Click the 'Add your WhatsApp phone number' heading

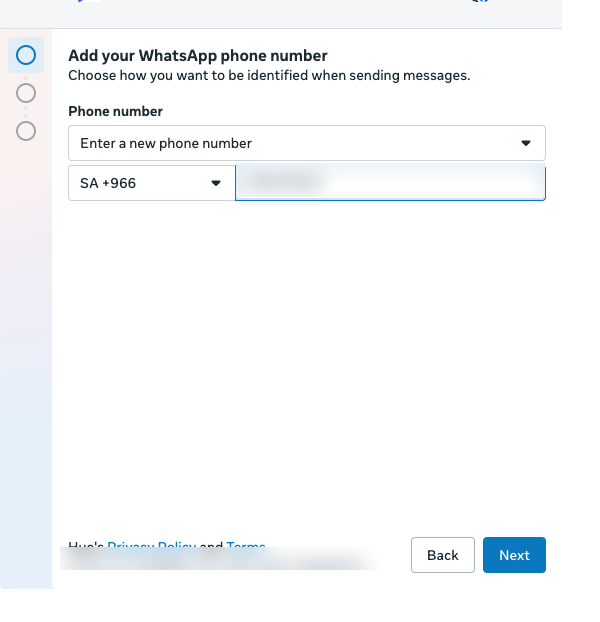pos(197,56)
